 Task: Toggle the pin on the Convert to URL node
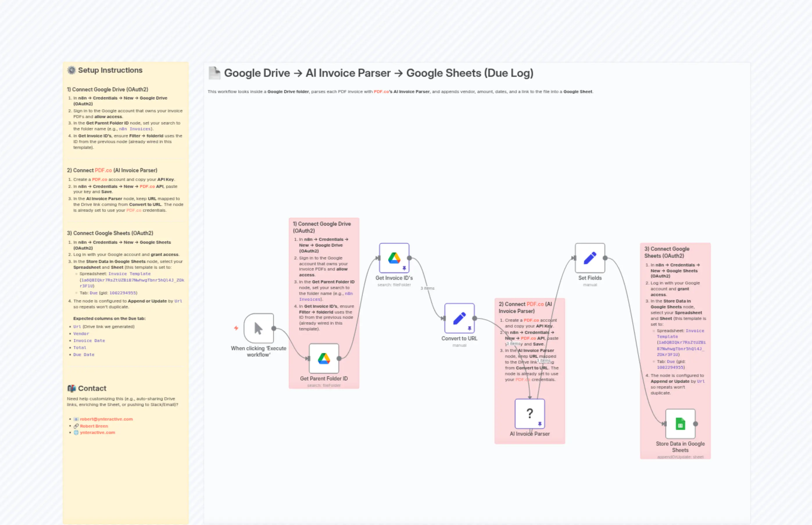[470, 328]
